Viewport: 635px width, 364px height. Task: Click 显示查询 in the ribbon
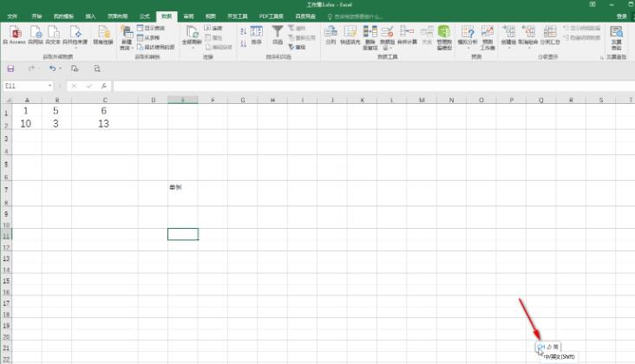point(151,28)
